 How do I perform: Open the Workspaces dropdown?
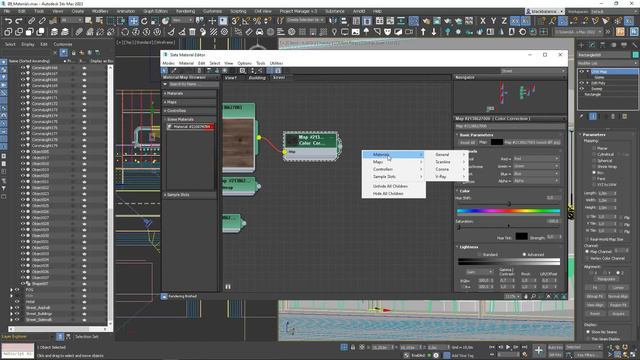[x=613, y=11]
